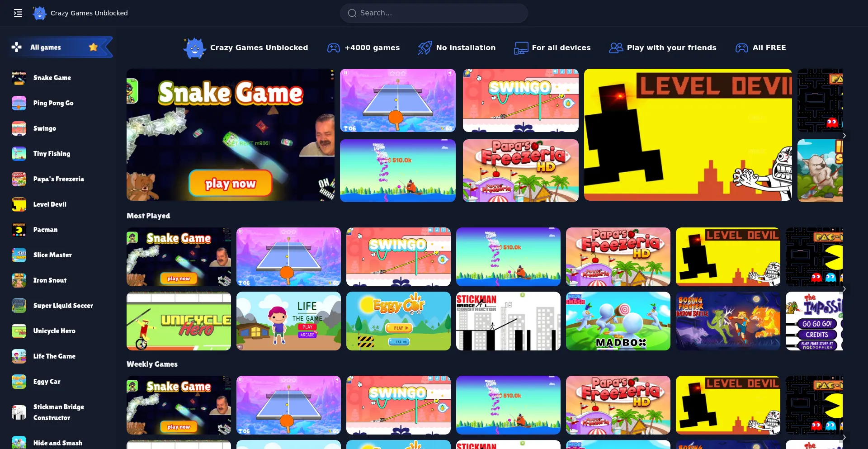
Task: Click the banner Crazy Games Unblocked mascot
Action: [194, 47]
